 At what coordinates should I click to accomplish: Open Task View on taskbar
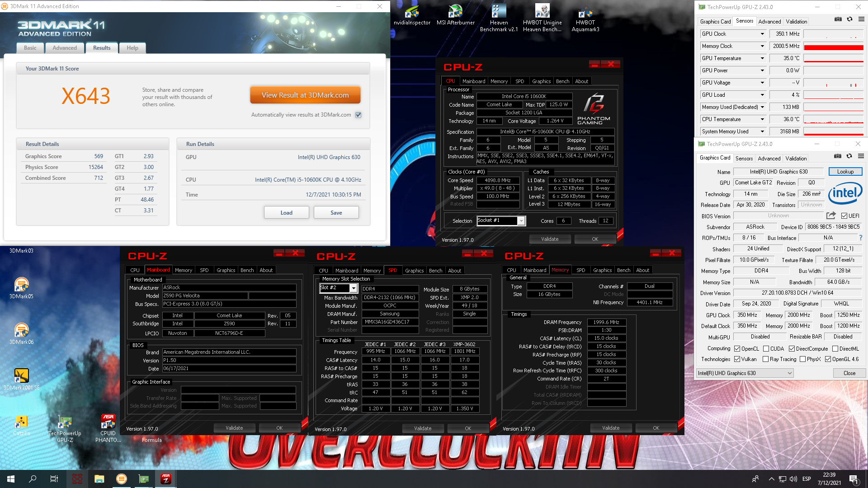[54, 479]
